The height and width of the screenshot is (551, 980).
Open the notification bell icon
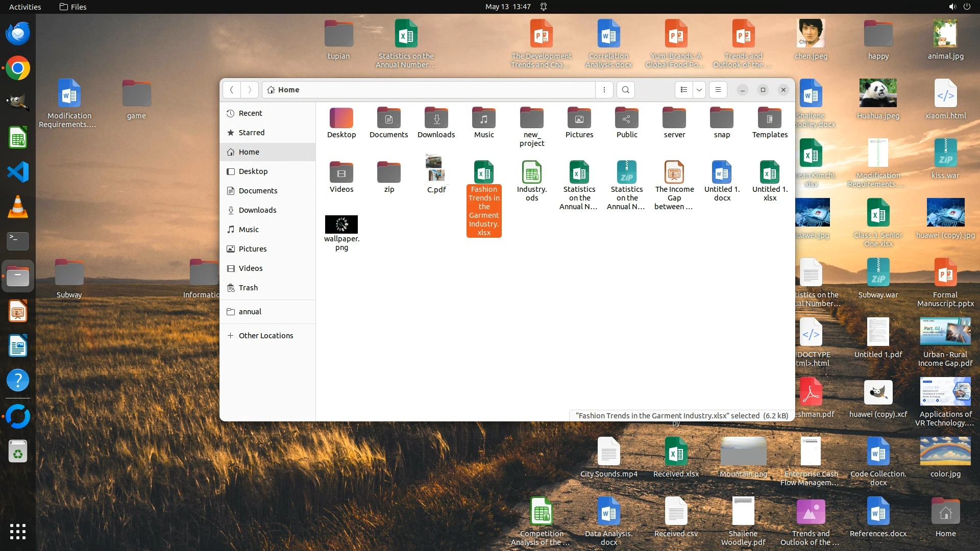pyautogui.click(x=544, y=7)
